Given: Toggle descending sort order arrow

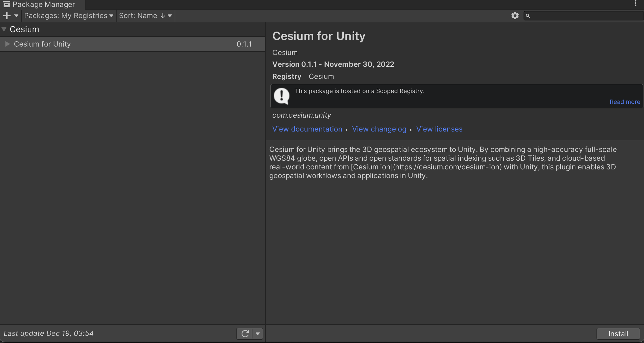Looking at the screenshot, I should click(162, 15).
